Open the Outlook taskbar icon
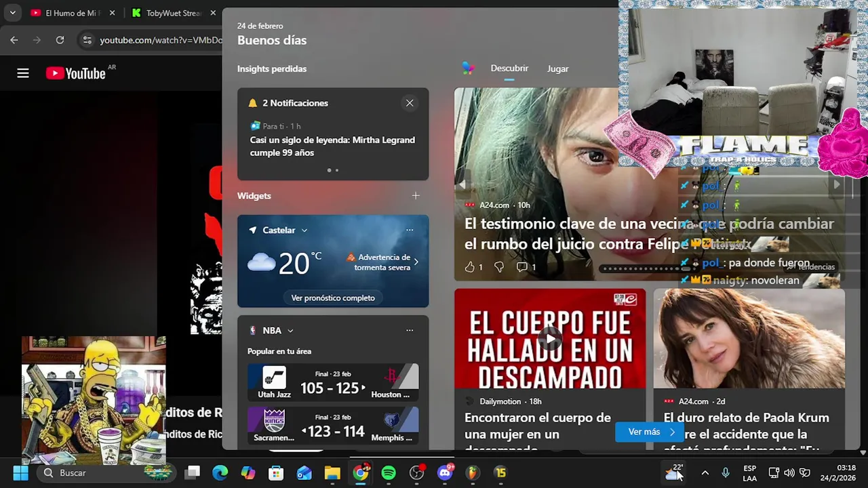The height and width of the screenshot is (488, 868). (304, 472)
